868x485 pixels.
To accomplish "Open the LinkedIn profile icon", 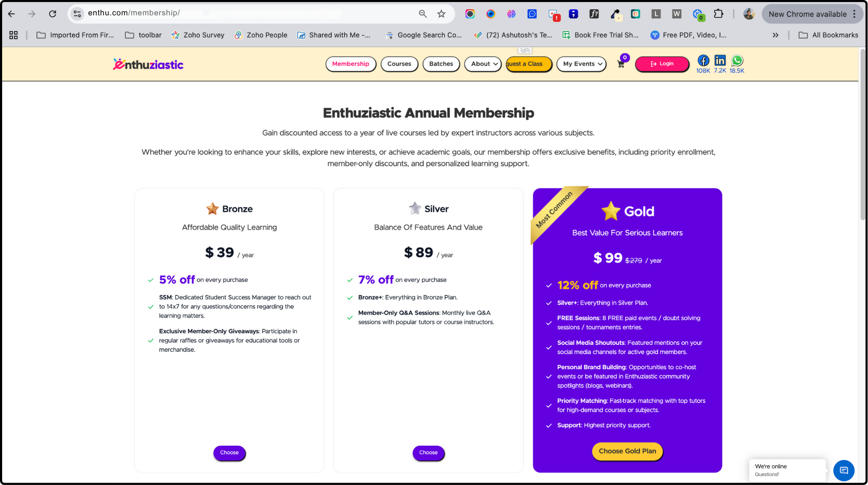I will 720,61.
